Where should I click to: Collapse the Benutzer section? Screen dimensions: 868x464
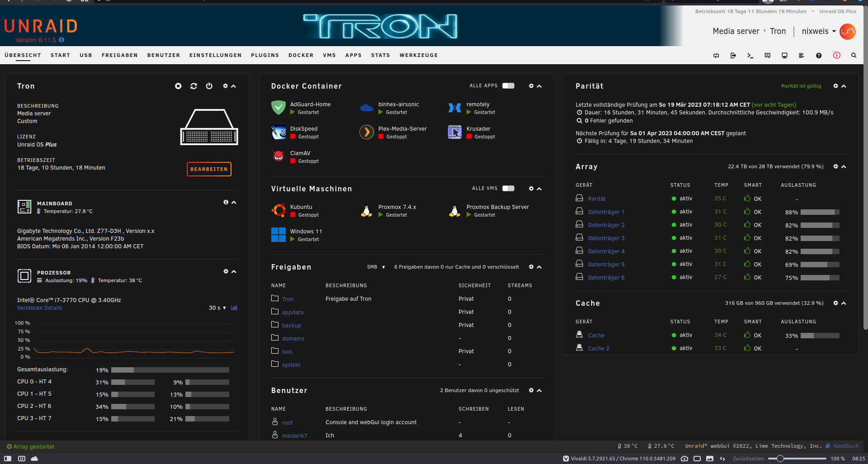(x=539, y=390)
